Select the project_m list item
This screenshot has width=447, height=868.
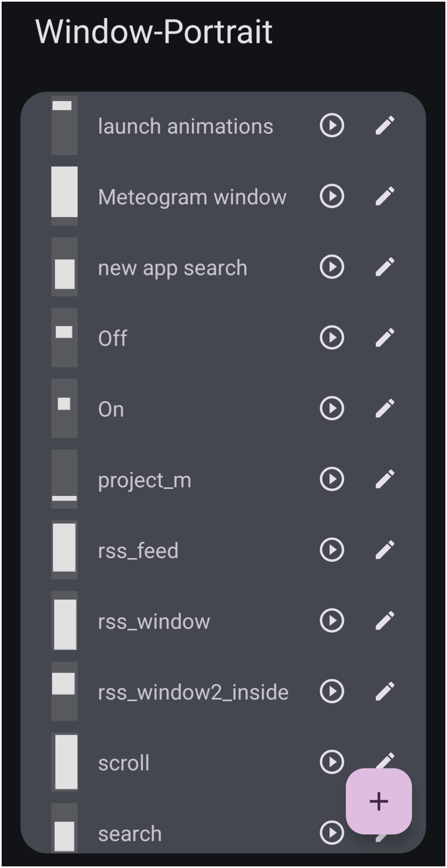[223, 479]
